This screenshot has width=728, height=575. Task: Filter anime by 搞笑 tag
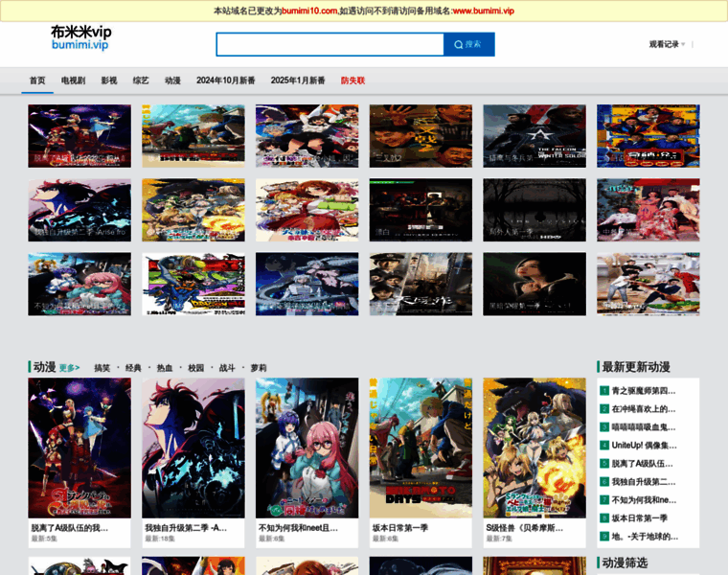pos(102,368)
